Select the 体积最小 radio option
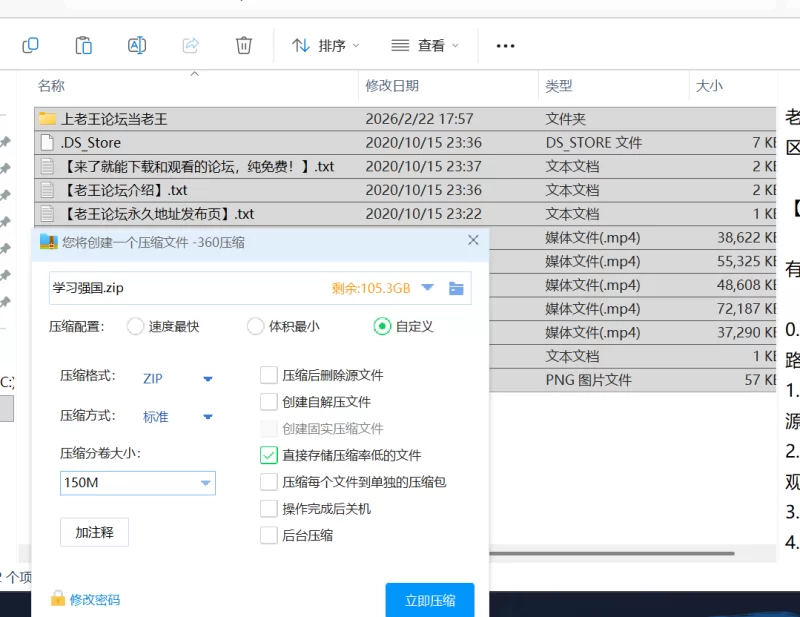The image size is (800, 617). (256, 326)
